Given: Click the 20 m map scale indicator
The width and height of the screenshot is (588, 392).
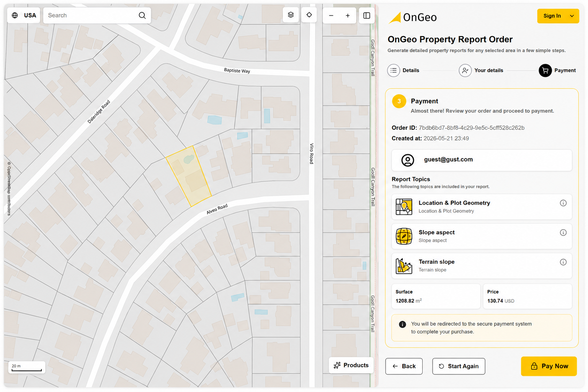Looking at the screenshot, I should (x=27, y=367).
